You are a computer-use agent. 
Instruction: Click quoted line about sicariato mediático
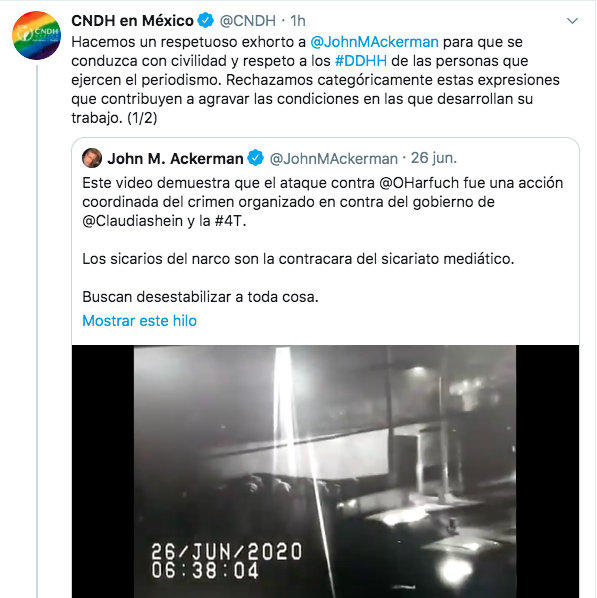coord(298,259)
